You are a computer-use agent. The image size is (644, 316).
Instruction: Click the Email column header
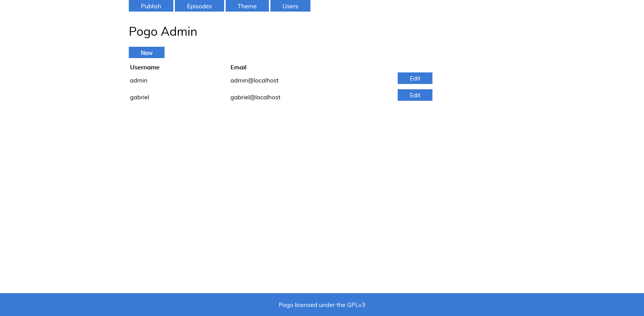click(238, 67)
